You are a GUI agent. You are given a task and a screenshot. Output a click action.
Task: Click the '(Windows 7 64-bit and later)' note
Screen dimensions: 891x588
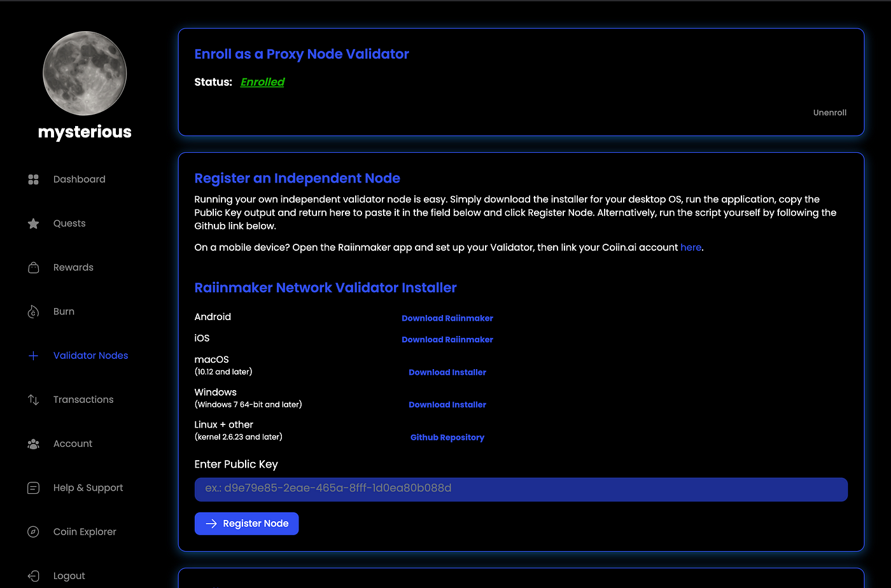click(248, 405)
